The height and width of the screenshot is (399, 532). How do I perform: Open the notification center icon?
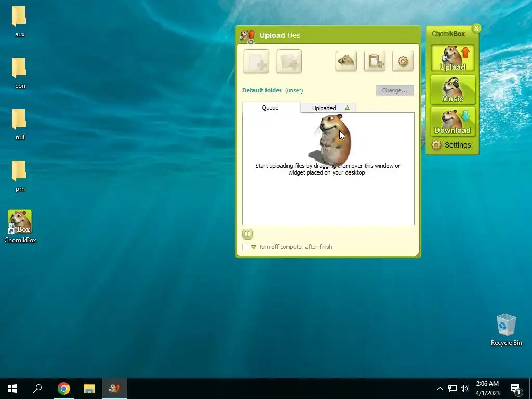click(515, 389)
